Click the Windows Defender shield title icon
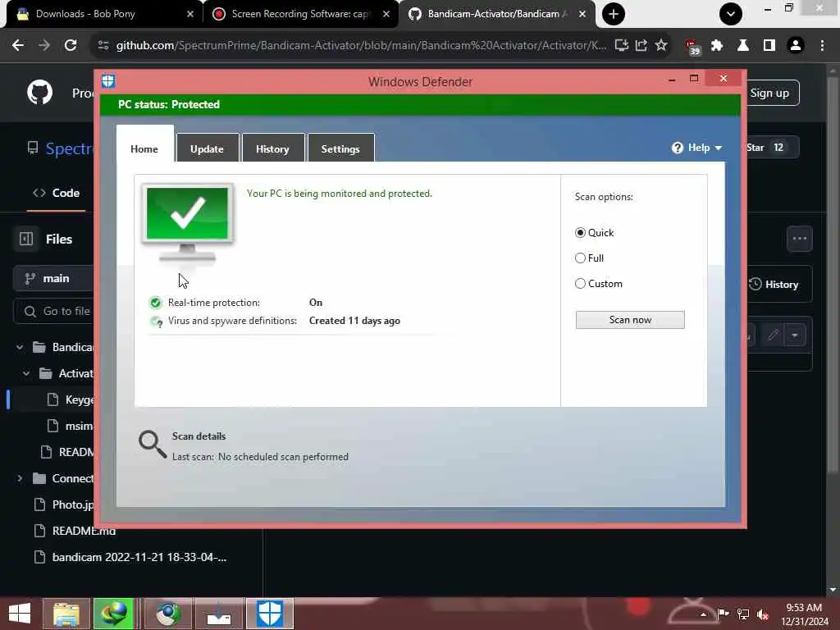 click(x=108, y=81)
